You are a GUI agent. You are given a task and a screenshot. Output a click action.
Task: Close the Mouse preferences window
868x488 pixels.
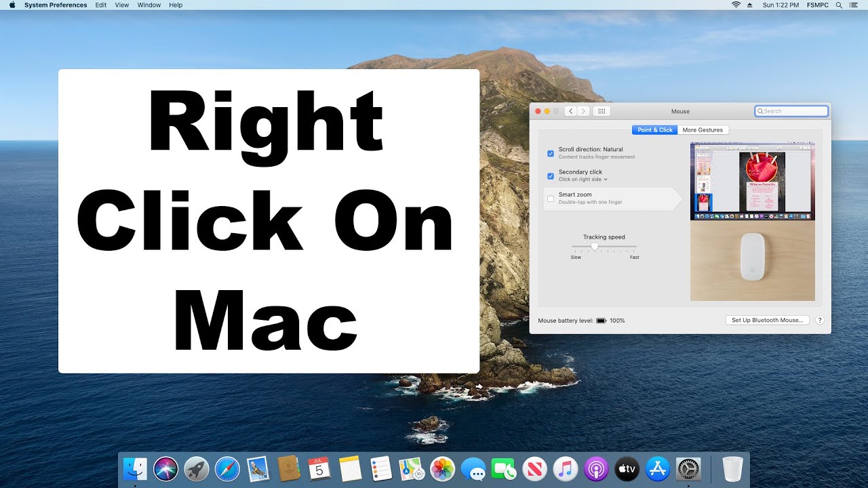pyautogui.click(x=538, y=111)
